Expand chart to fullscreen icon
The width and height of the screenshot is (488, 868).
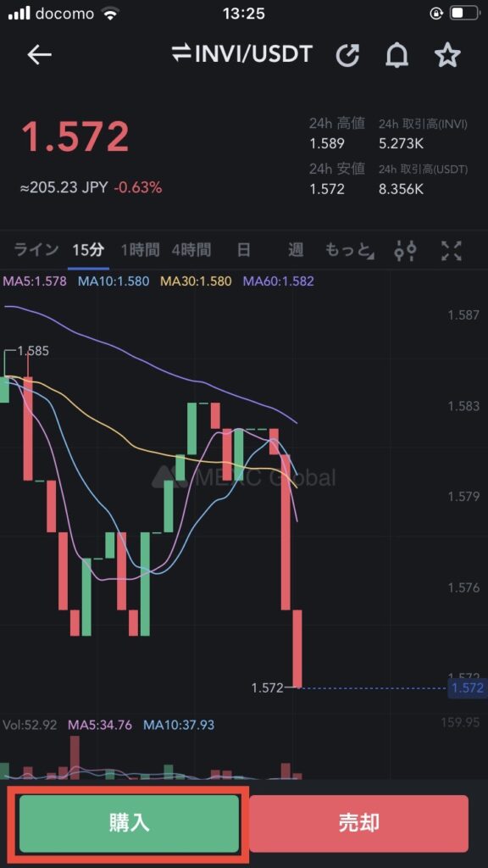(451, 251)
